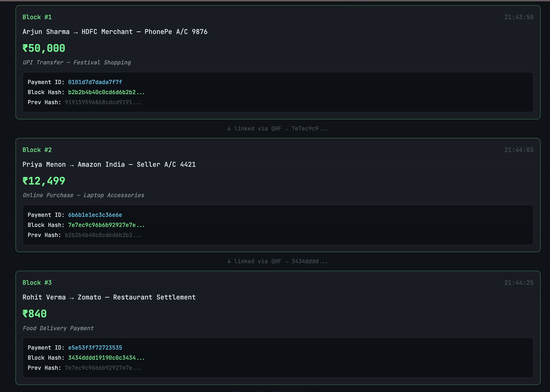
Task: Click the Block #3 header label
Action: click(37, 283)
